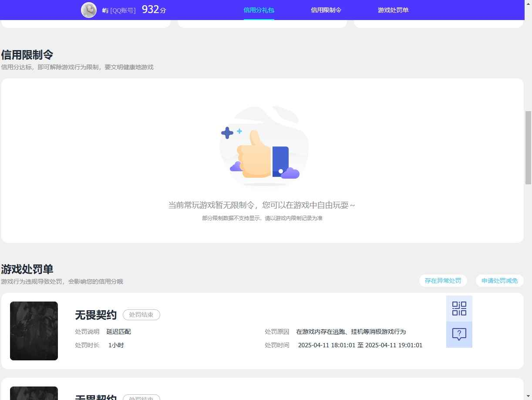Click the penalty time range 2025-04-11 18:01:01

[360, 345]
